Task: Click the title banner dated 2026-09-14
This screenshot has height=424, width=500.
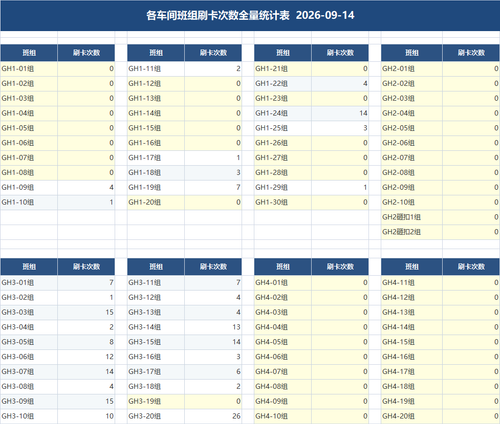Action: click(250, 16)
